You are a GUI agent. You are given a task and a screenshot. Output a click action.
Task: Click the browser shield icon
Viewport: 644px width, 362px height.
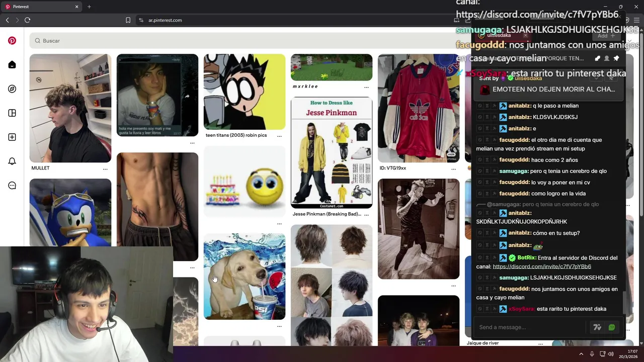pos(627,20)
